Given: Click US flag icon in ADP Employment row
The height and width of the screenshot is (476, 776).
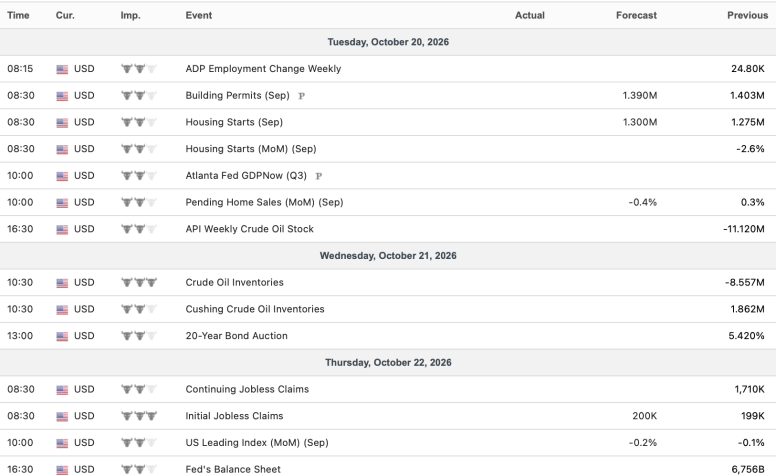Looking at the screenshot, I should point(62,69).
